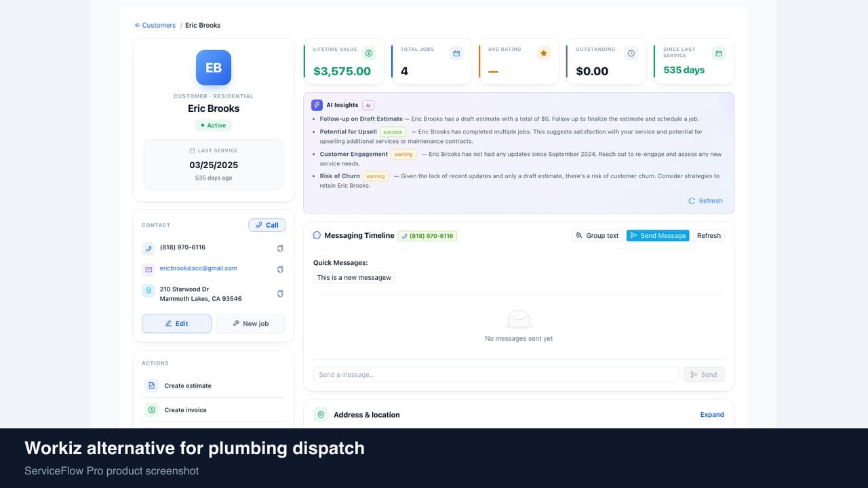Viewport: 868px width, 488px height.
Task: Choose Create invoice action
Action: pyautogui.click(x=214, y=410)
